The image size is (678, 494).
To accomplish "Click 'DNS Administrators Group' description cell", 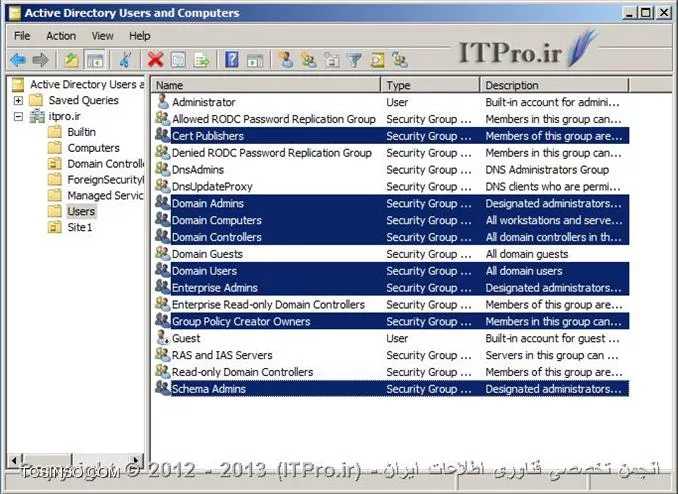I will click(547, 170).
